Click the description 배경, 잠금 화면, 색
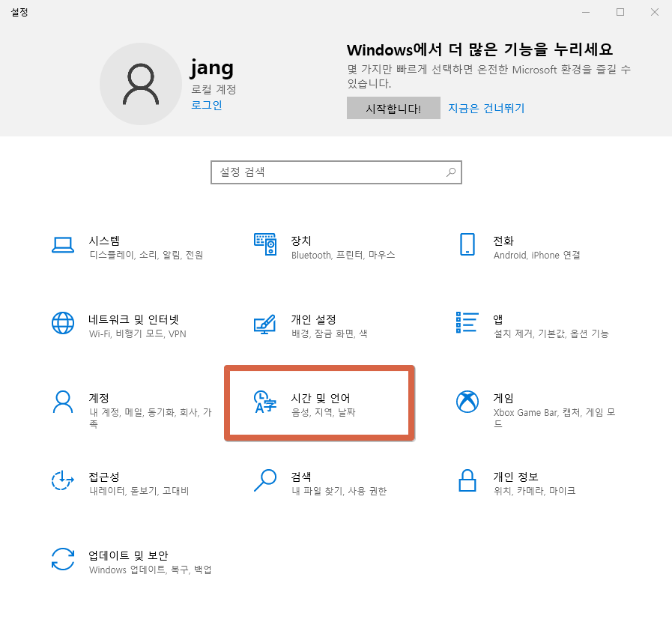Viewport: 672px width, 631px height. [329, 334]
